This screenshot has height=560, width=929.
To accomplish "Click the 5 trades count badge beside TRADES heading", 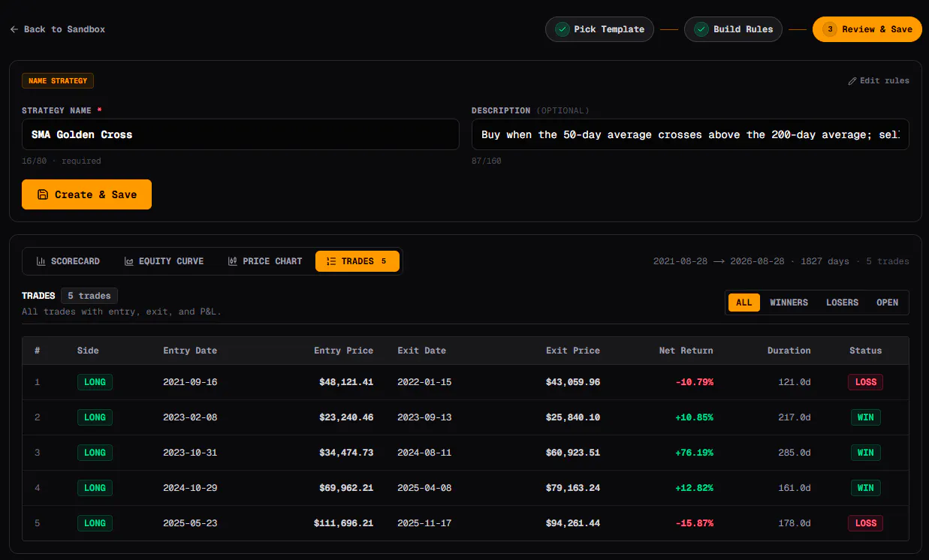I will point(89,296).
